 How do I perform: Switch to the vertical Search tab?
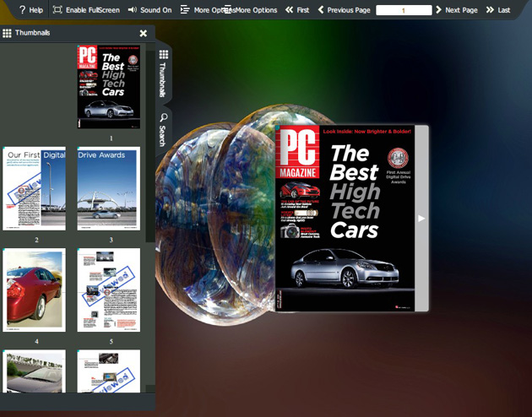point(164,131)
